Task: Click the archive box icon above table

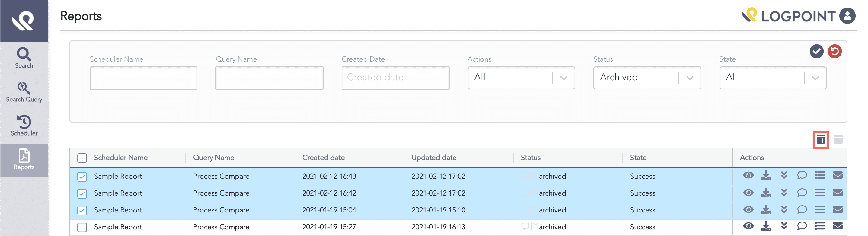Action: pos(838,139)
